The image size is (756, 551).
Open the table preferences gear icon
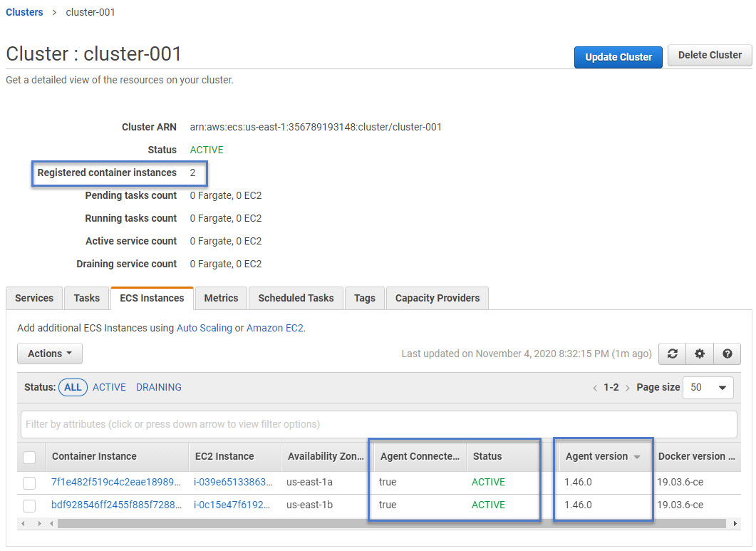pyautogui.click(x=700, y=354)
